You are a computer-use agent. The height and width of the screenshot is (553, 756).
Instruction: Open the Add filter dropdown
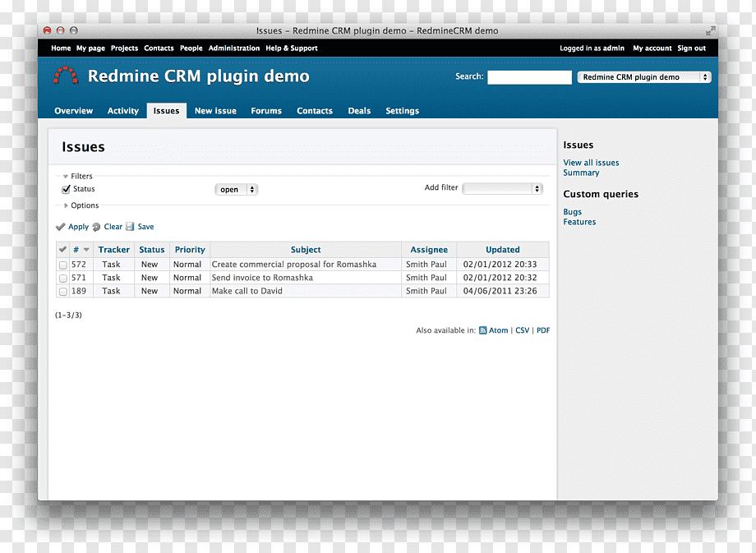[502, 189]
